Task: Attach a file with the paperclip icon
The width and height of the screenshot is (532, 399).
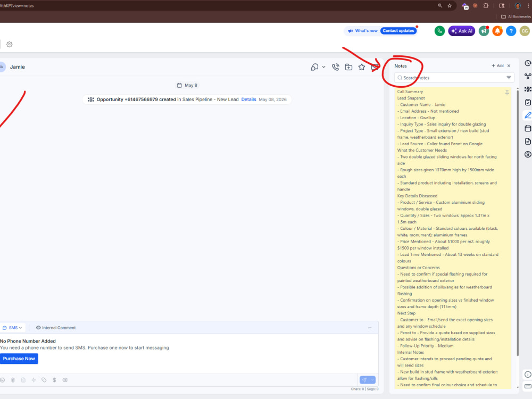Action: (x=13, y=380)
